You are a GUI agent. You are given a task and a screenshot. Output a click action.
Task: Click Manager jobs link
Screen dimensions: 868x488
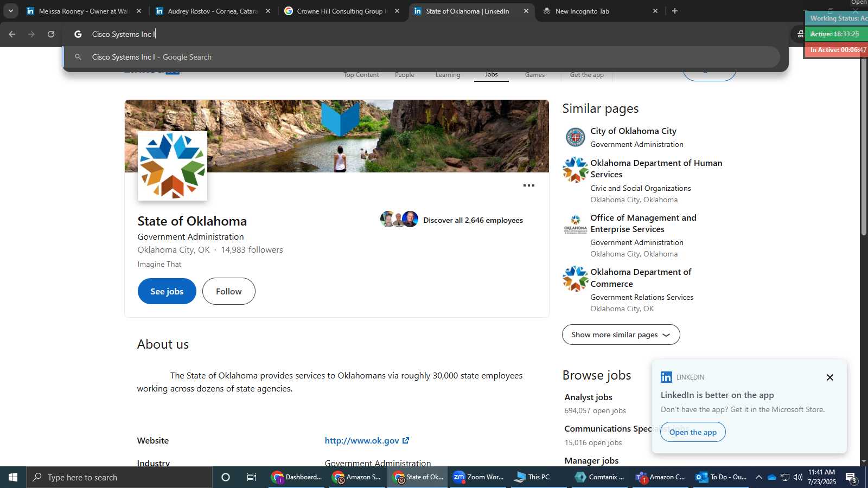pos(591,461)
